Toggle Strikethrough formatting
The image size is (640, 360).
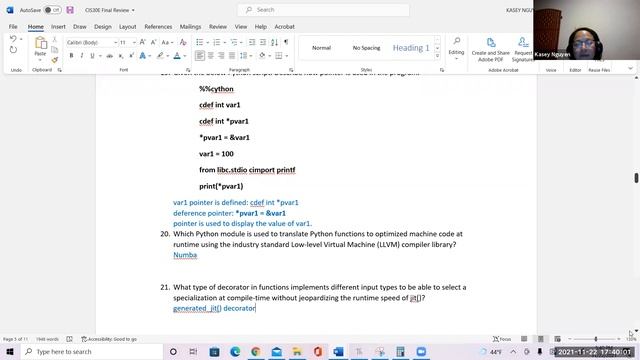tap(109, 56)
